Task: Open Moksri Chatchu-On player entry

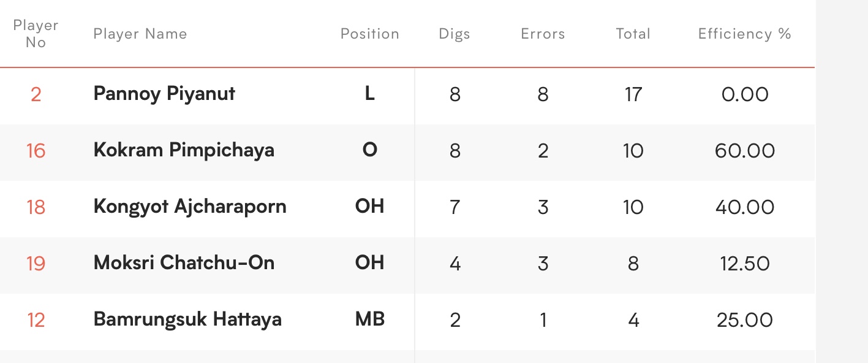Action: (184, 263)
